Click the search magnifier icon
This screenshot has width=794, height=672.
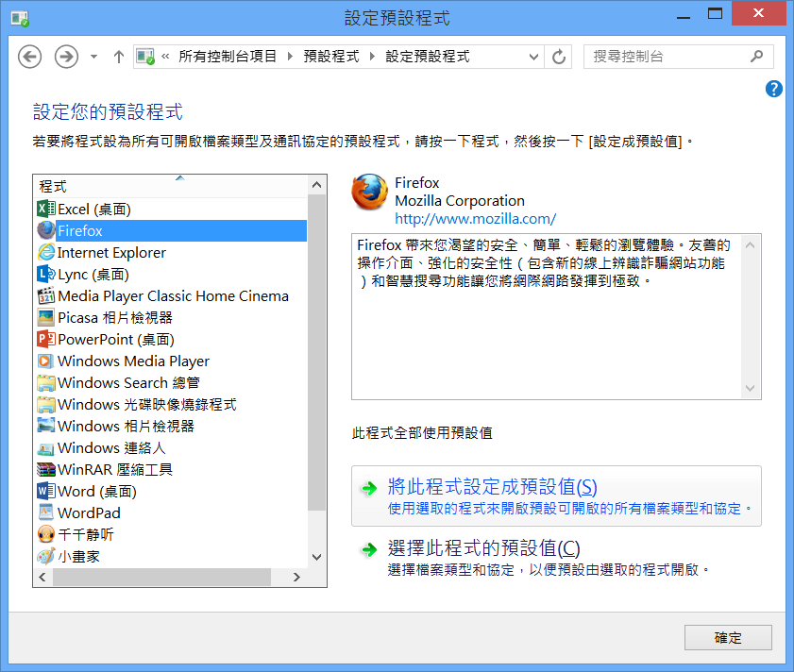pos(756,57)
